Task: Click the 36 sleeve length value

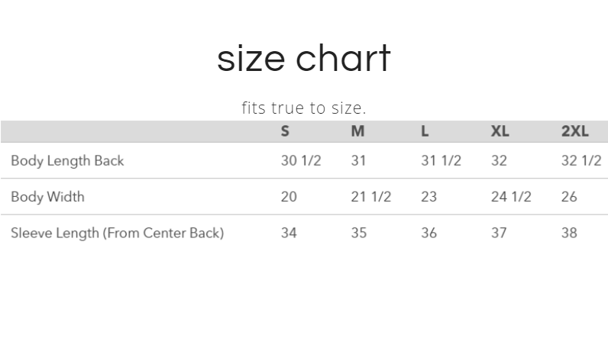Action: pos(429,233)
